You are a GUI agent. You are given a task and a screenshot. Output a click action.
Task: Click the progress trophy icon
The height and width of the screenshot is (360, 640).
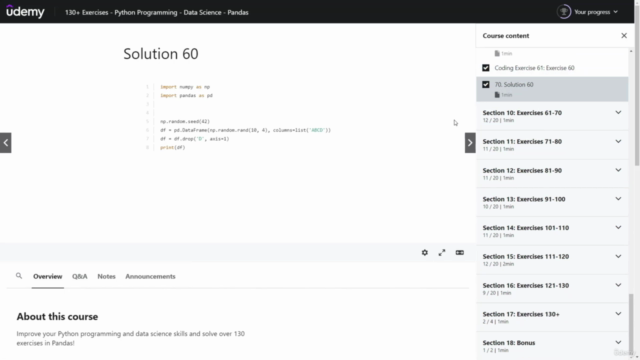point(564,12)
